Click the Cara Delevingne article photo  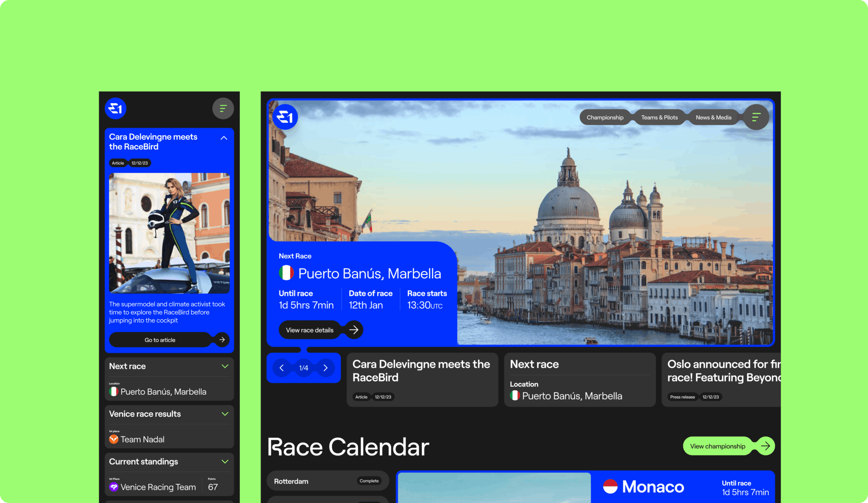[x=169, y=233]
